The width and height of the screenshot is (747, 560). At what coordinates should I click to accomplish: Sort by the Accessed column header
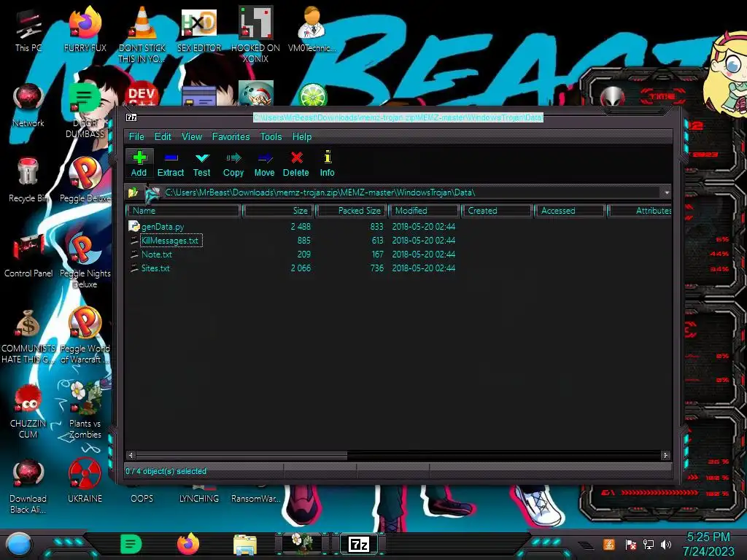569,211
